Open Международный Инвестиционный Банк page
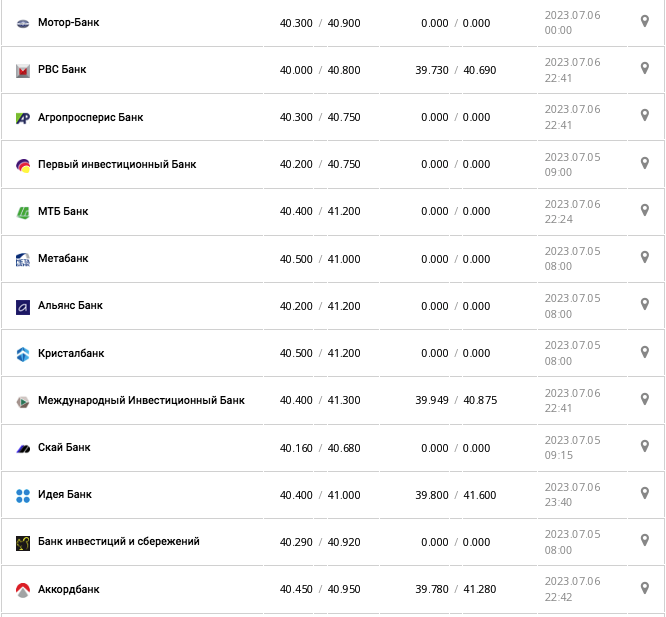The height and width of the screenshot is (617, 666). coord(141,400)
